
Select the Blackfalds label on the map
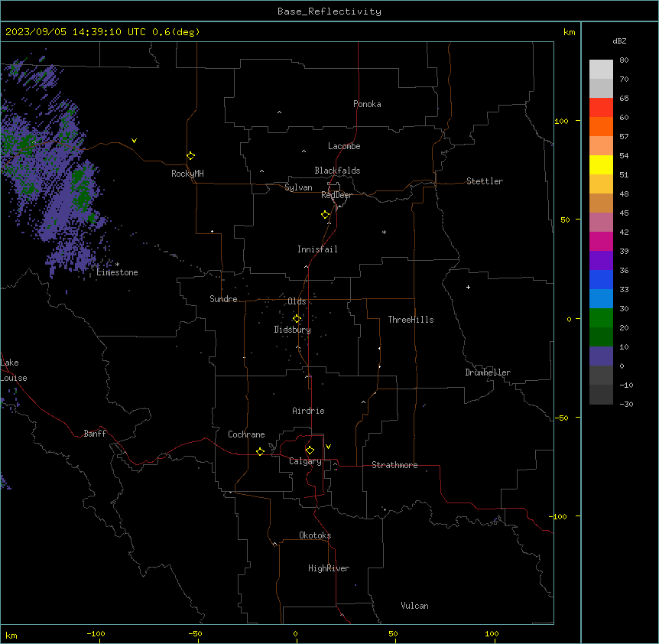(x=337, y=171)
